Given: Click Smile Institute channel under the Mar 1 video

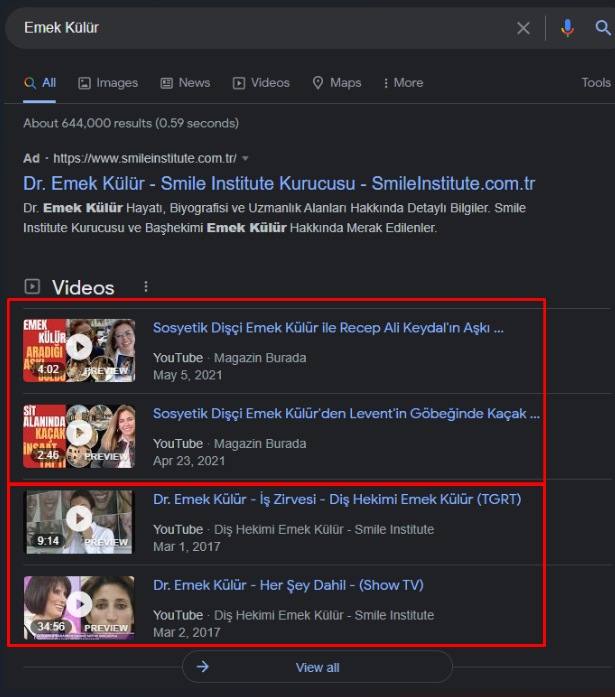Looking at the screenshot, I should click(324, 529).
